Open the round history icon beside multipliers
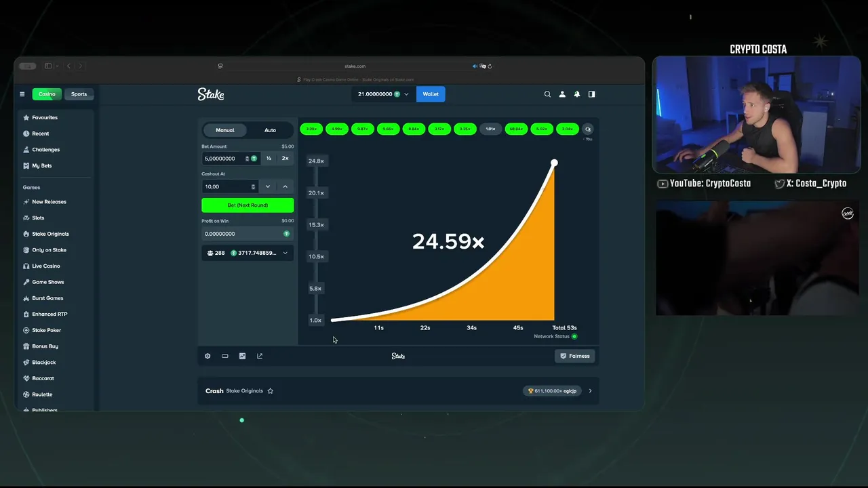This screenshot has width=868, height=488. tap(588, 129)
